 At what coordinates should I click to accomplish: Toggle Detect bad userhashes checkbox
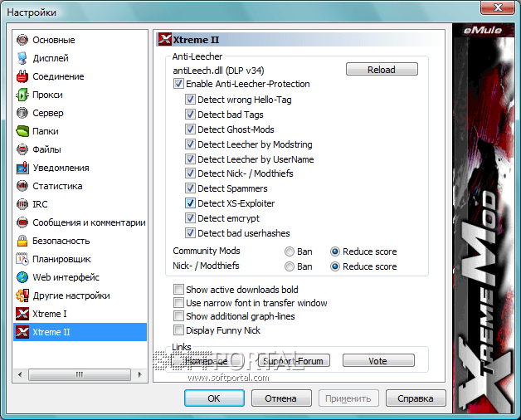click(190, 233)
